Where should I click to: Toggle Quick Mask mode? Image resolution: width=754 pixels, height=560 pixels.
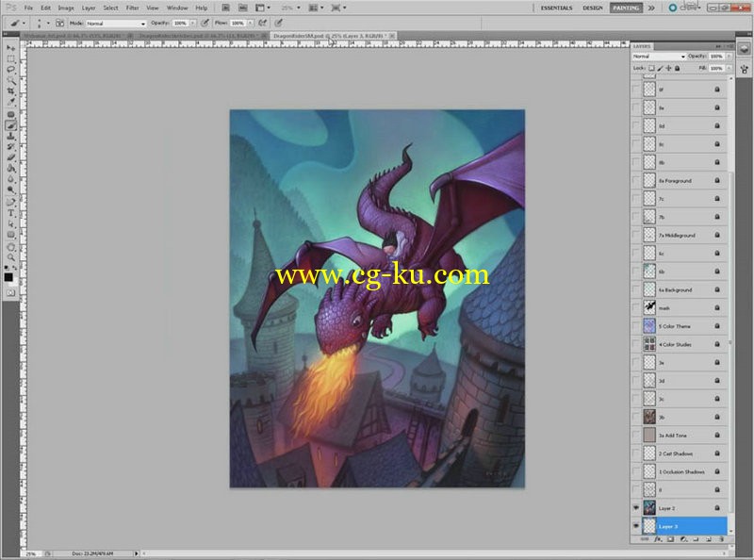point(10,292)
